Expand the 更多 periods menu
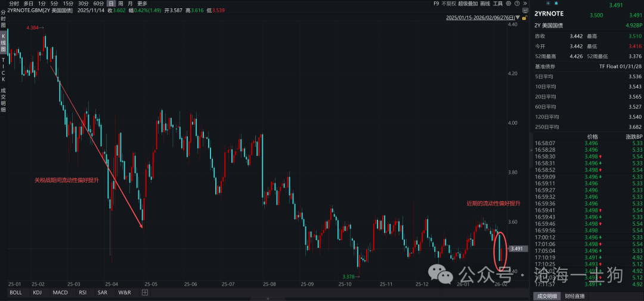The image size is (644, 301). [x=142, y=4]
